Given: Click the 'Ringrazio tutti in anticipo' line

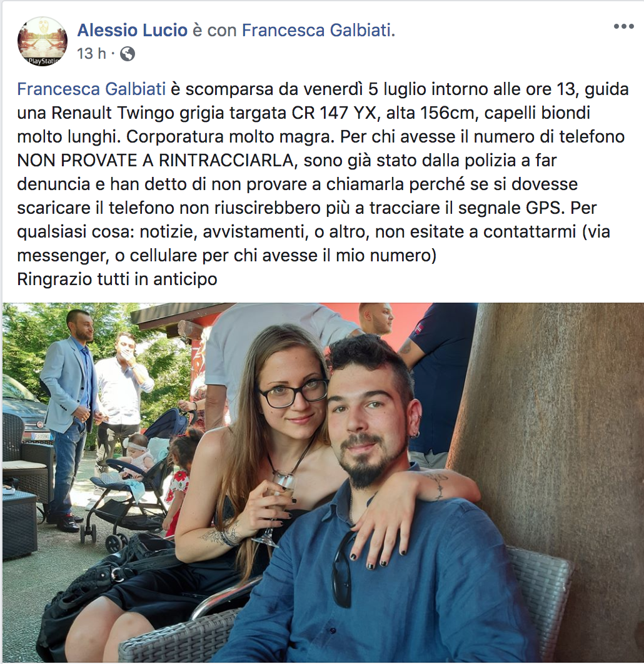Looking at the screenshot, I should click(118, 279).
